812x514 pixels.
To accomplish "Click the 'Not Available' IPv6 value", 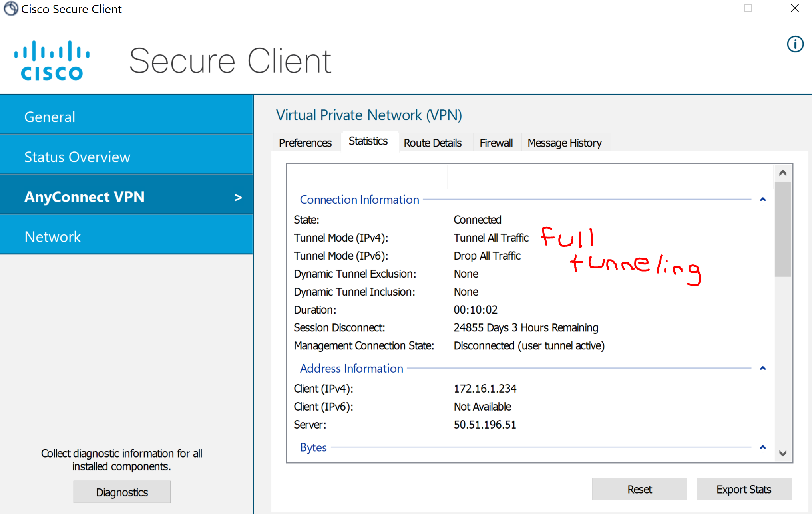I will point(482,407).
